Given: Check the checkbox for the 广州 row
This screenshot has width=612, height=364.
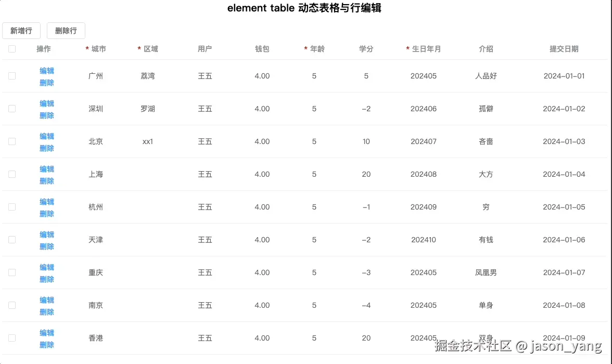Looking at the screenshot, I should (x=11, y=76).
